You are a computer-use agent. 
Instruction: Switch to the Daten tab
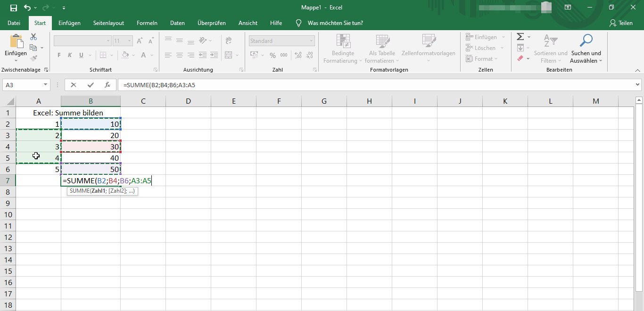pyautogui.click(x=177, y=23)
